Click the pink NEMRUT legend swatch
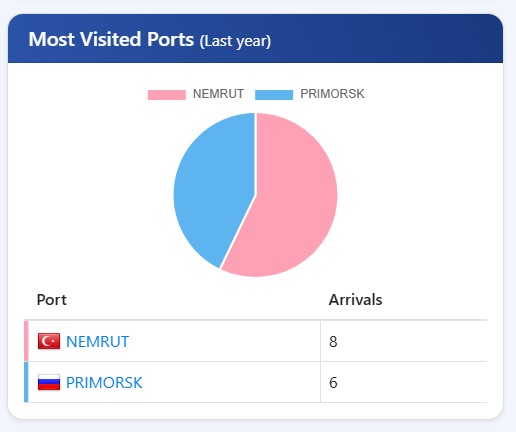The image size is (516, 432). (x=167, y=95)
